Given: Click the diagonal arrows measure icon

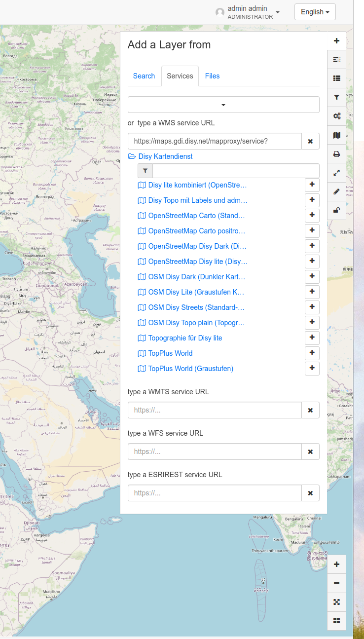Looking at the screenshot, I should pos(336,173).
